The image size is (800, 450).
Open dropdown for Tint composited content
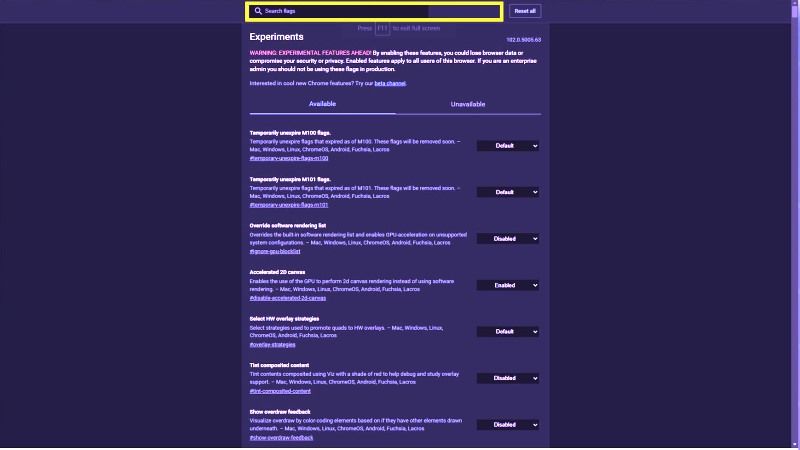tap(508, 378)
